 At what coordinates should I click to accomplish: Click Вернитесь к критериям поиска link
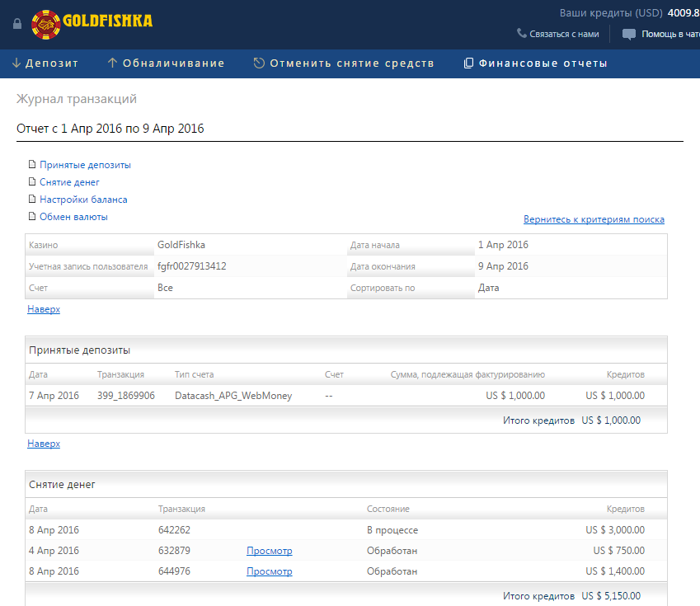tap(594, 219)
